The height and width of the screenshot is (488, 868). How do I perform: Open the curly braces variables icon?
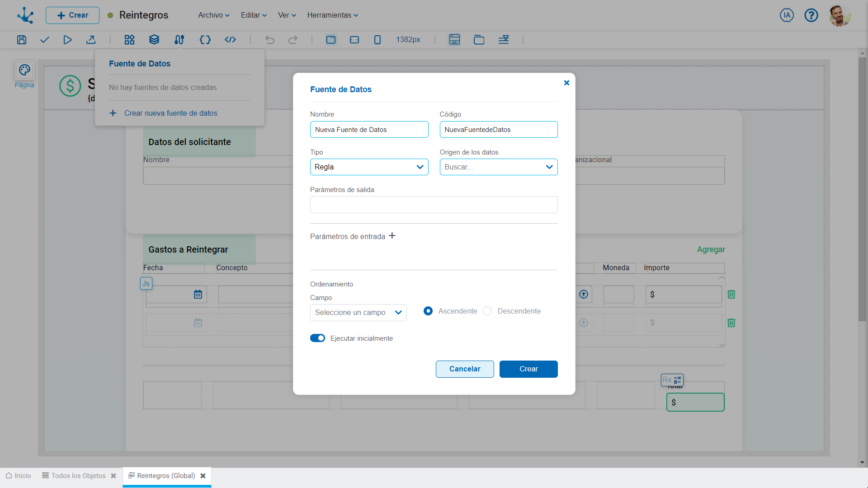point(205,40)
